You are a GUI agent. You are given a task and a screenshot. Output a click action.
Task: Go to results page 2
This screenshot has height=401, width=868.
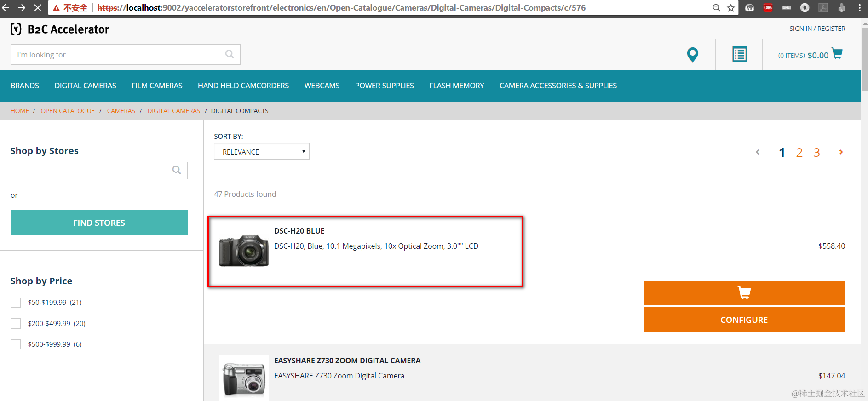(799, 153)
